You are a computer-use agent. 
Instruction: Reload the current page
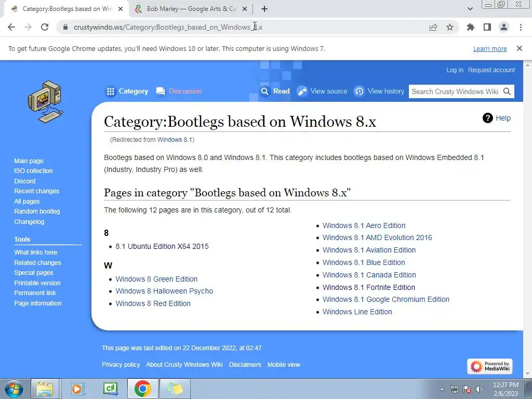tap(45, 27)
